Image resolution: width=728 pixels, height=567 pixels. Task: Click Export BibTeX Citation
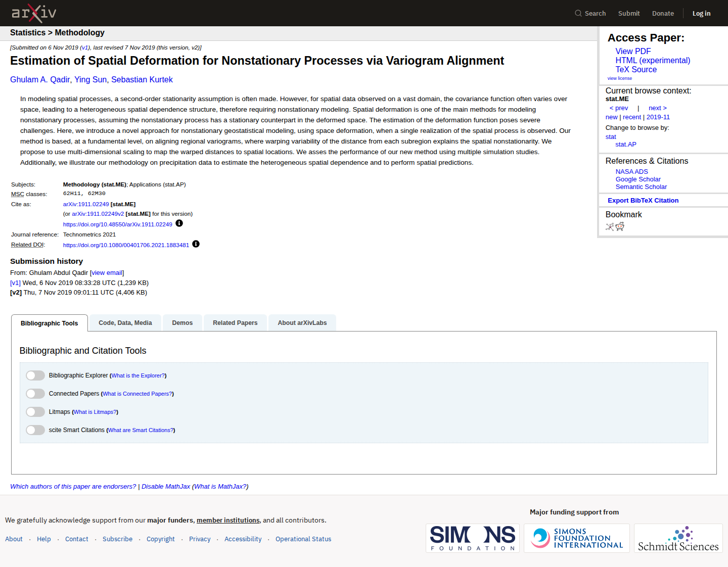[643, 200]
